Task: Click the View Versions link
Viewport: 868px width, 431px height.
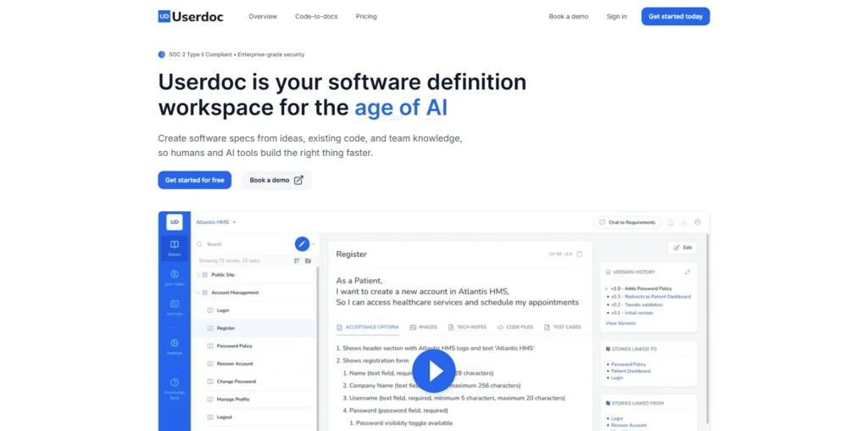Action: [x=620, y=323]
